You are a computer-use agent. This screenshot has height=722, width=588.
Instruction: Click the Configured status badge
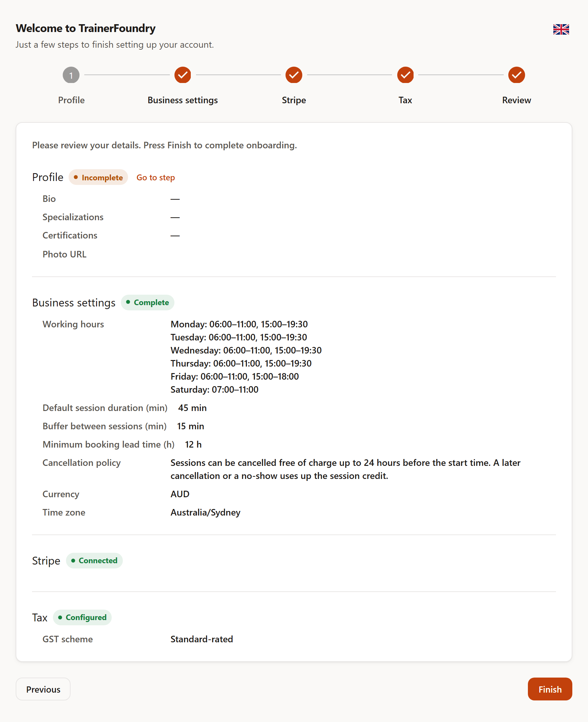[x=82, y=617]
